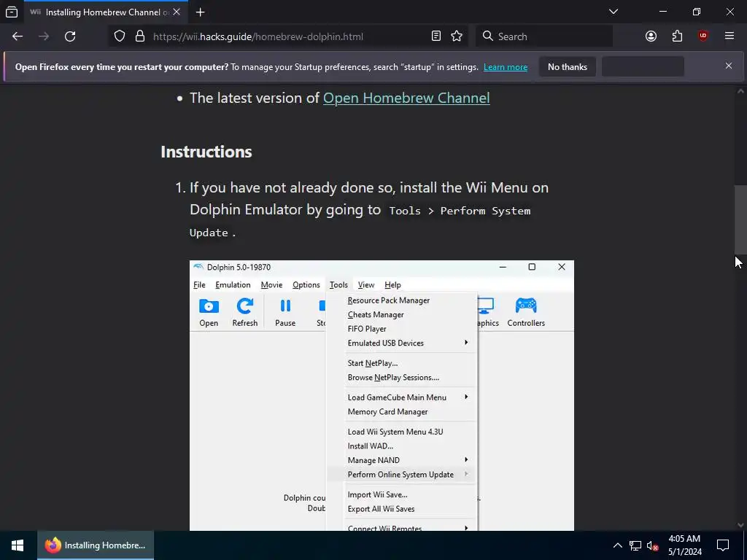Screen dimensions: 747x560
Task: Open the uBlock Origin extension popup
Action: (703, 36)
